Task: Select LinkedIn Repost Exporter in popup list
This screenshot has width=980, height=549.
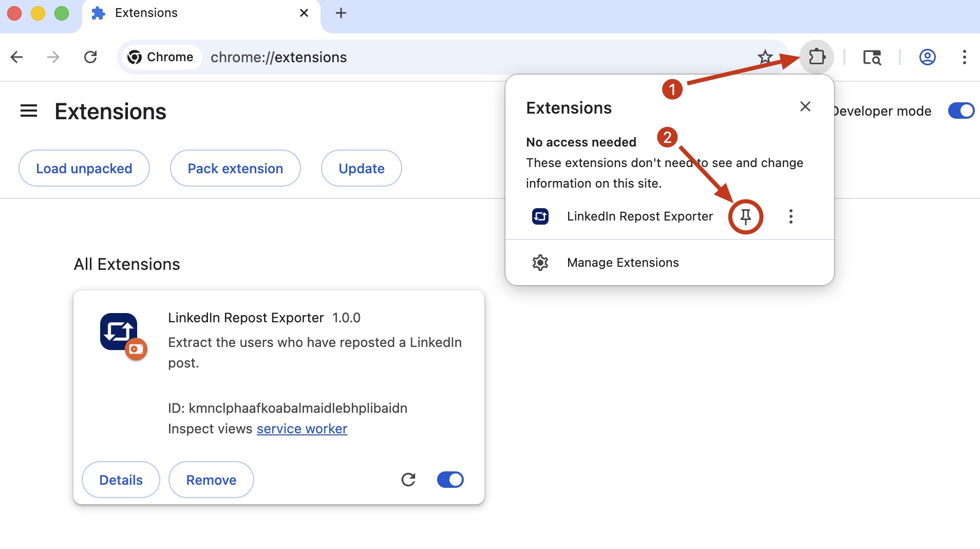Action: tap(640, 216)
